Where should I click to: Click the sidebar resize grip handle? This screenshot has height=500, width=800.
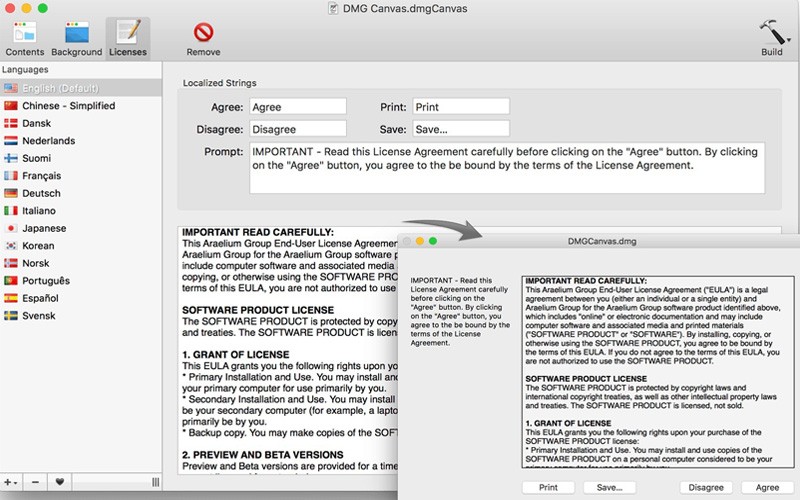click(156, 482)
